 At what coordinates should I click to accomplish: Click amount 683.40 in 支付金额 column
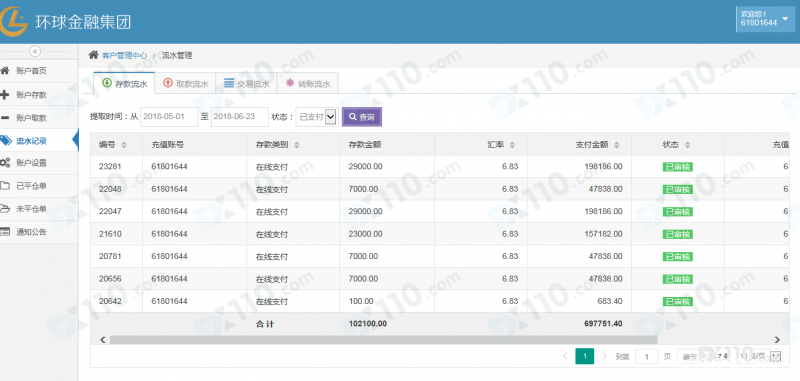pyautogui.click(x=610, y=301)
